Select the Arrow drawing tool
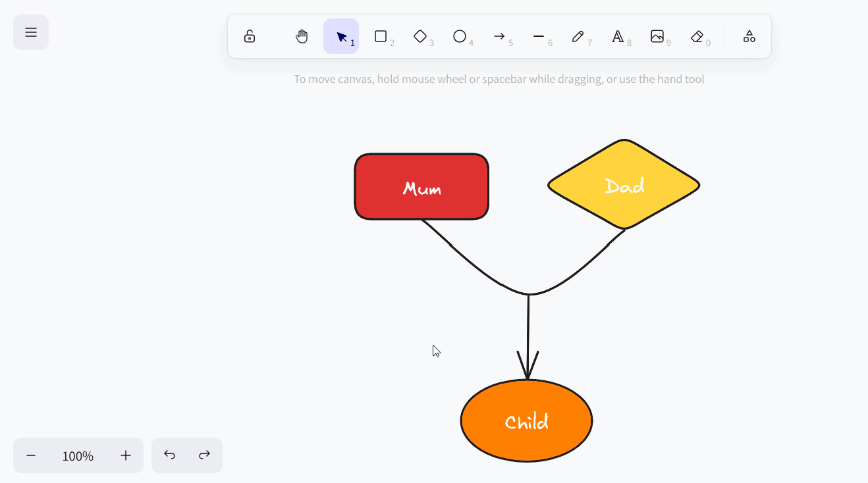 coord(499,36)
